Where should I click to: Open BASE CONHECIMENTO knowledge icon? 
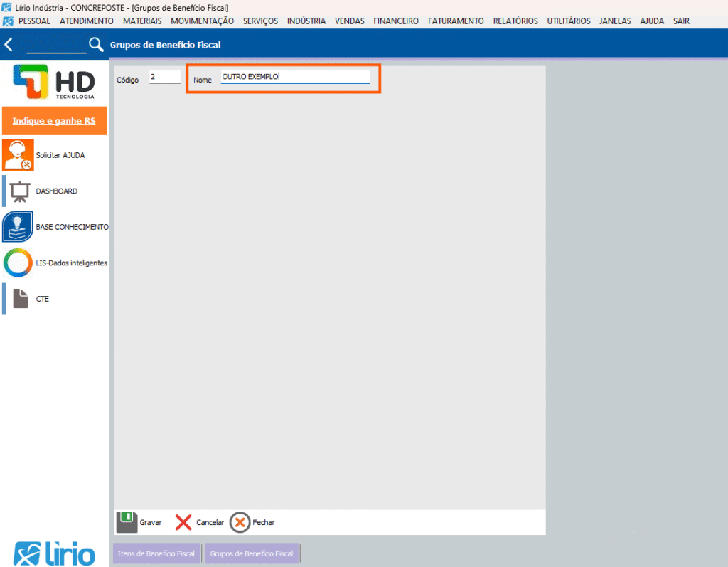pos(18,227)
